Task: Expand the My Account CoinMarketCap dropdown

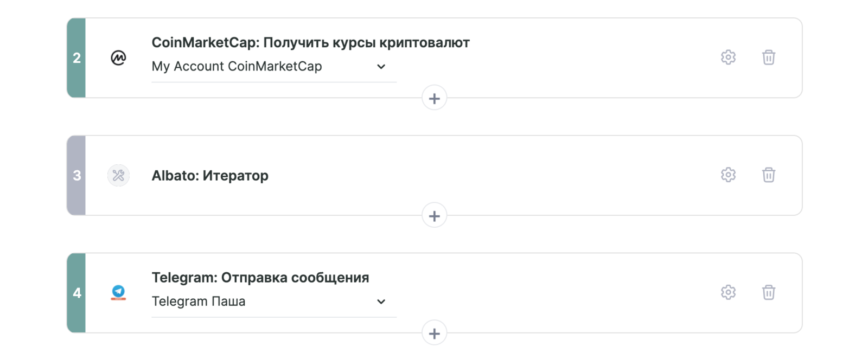Action: pyautogui.click(x=381, y=67)
